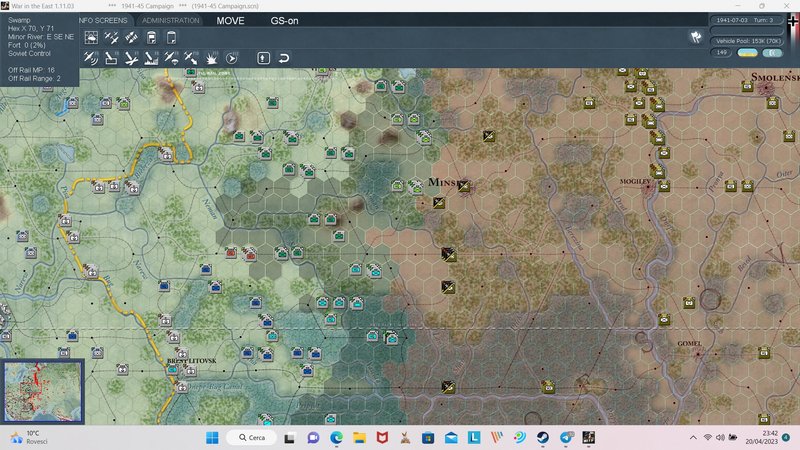
Task: Click the Vehicle Pool readout
Action: click(x=747, y=41)
